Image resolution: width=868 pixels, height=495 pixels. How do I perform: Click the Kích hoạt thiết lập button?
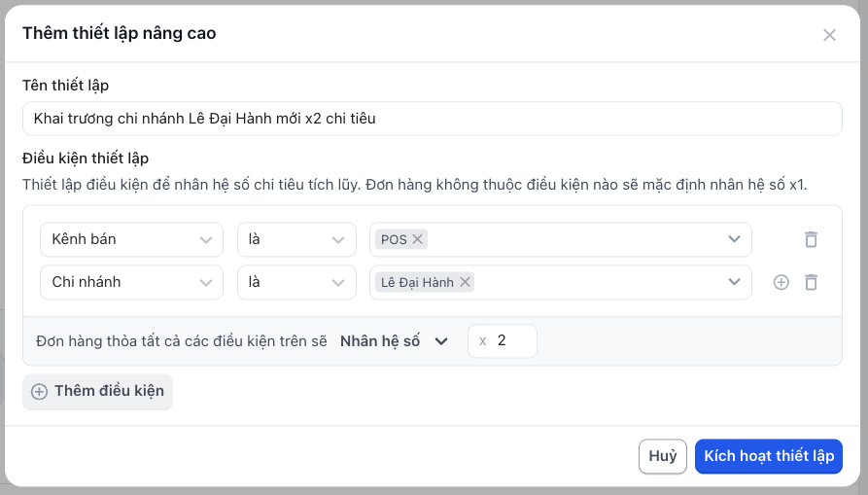(x=768, y=456)
